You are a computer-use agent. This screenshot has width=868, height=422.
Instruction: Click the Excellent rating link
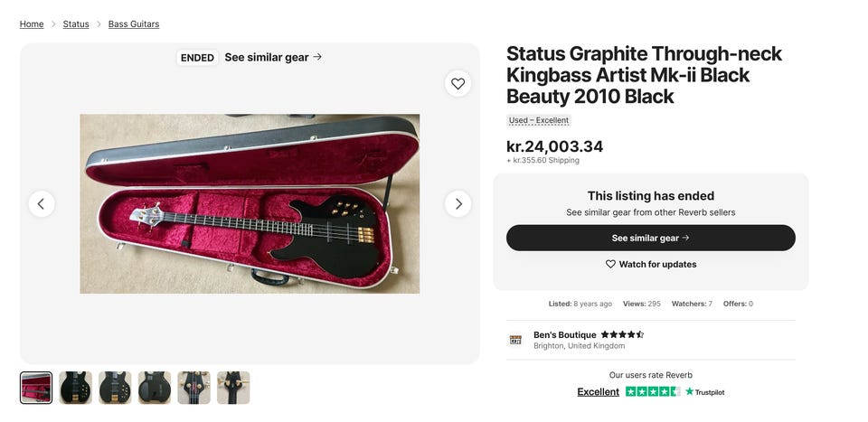(x=599, y=391)
